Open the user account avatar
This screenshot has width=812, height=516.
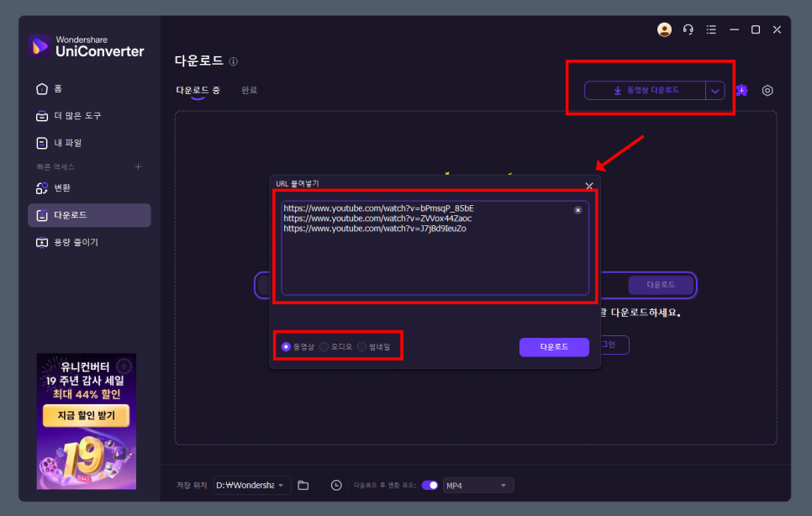pos(664,29)
